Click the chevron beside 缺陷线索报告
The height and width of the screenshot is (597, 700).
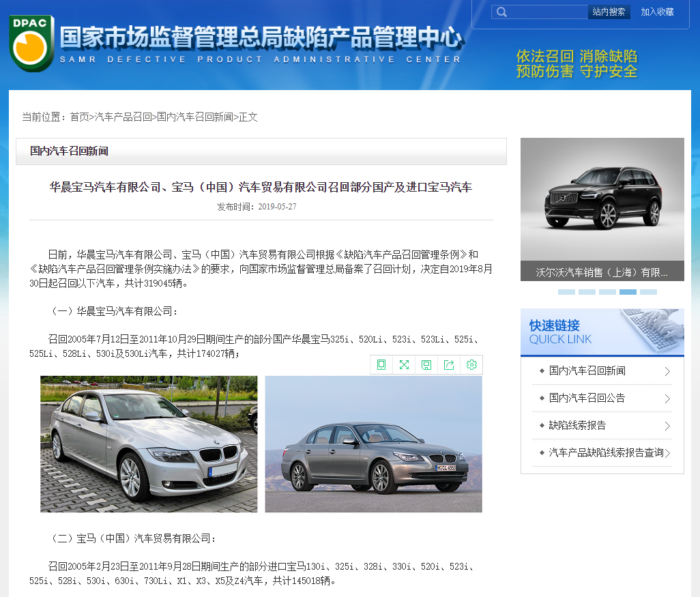[x=667, y=426]
